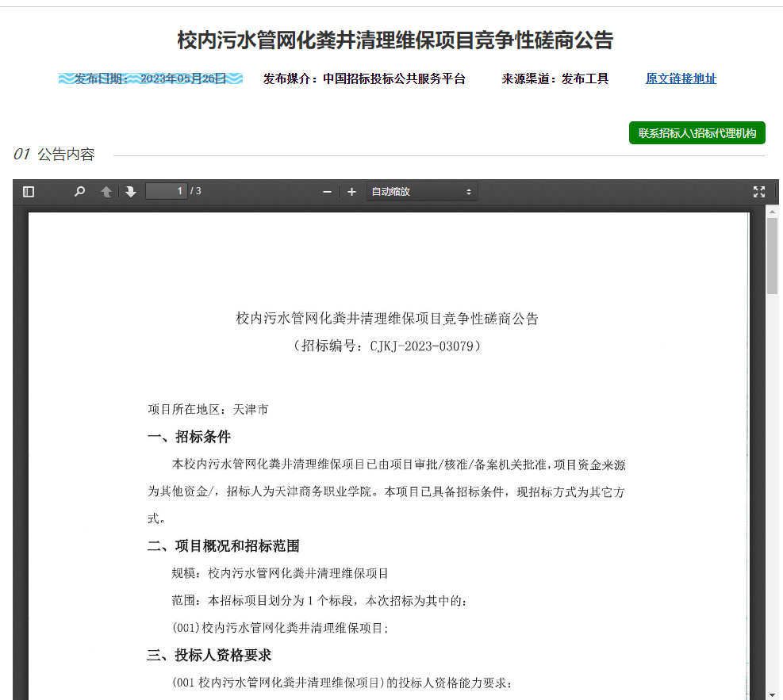
Task: Click the scrollbar down arrow
Action: [772, 694]
